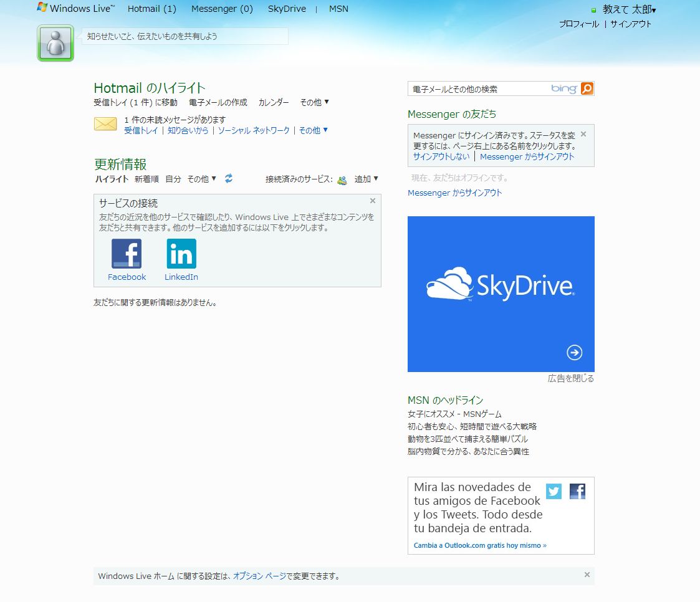Screen dimensions: 700x602
Task: Open the 女子にオススメ - MSNゲーム headline
Action: point(454,414)
